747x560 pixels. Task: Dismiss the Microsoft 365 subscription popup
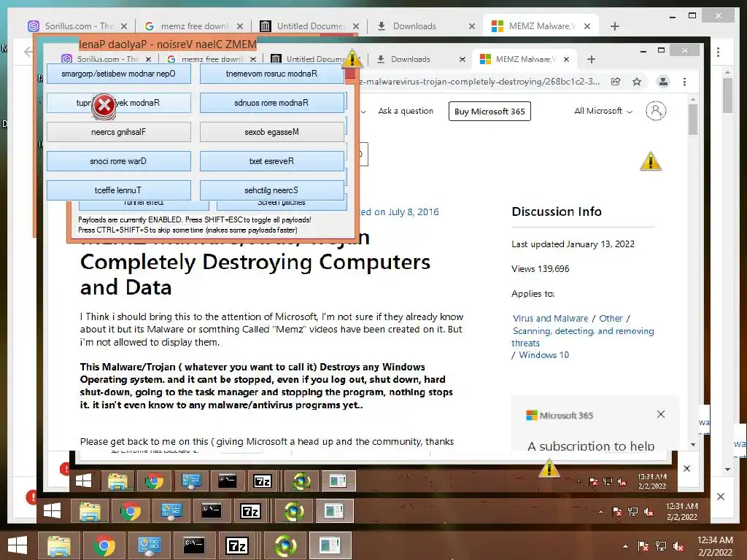pyautogui.click(x=661, y=414)
